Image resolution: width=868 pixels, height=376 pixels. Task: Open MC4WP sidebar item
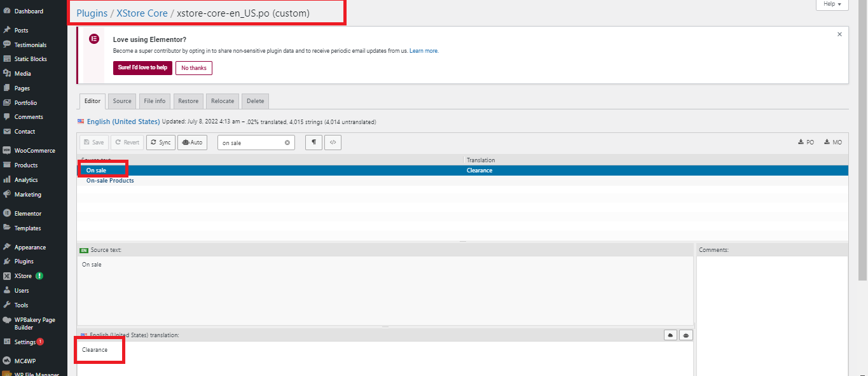pyautogui.click(x=25, y=361)
